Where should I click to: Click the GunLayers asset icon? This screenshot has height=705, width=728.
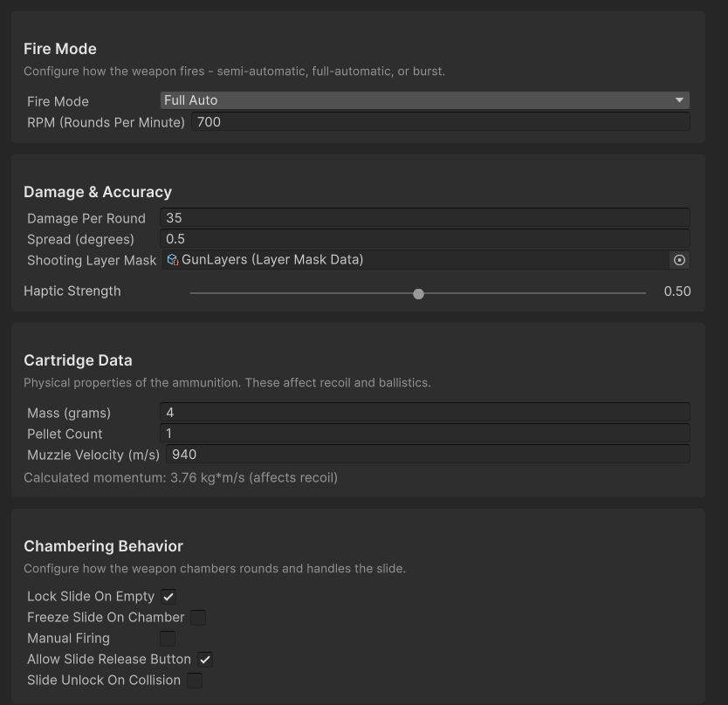point(172,260)
